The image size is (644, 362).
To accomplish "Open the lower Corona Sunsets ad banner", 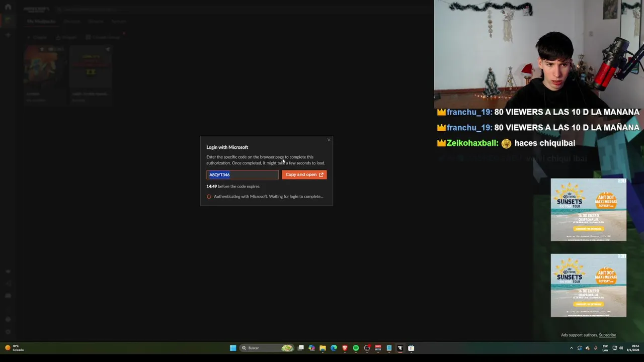I will (589, 285).
